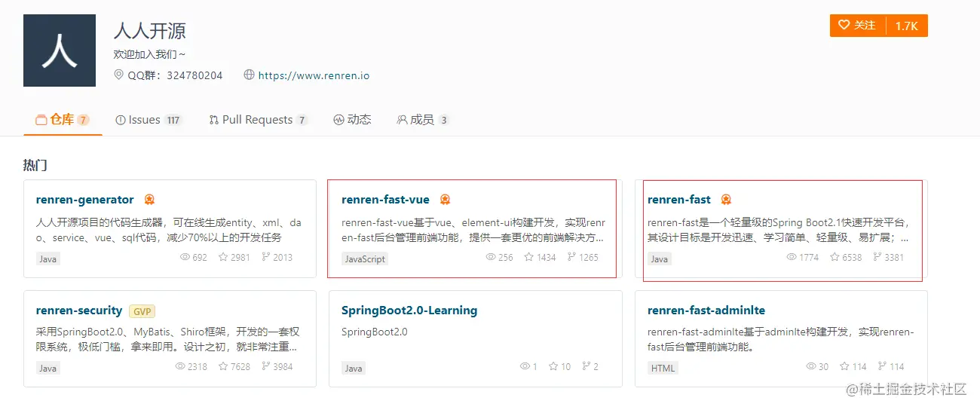Open the renren-security repository

pyautogui.click(x=78, y=311)
